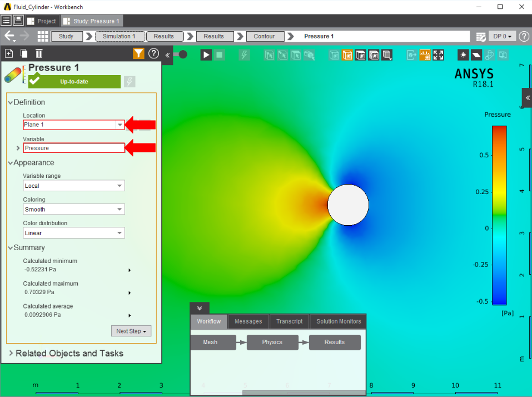The image size is (532, 397).
Task: Start playback with the play icon
Action: click(206, 54)
